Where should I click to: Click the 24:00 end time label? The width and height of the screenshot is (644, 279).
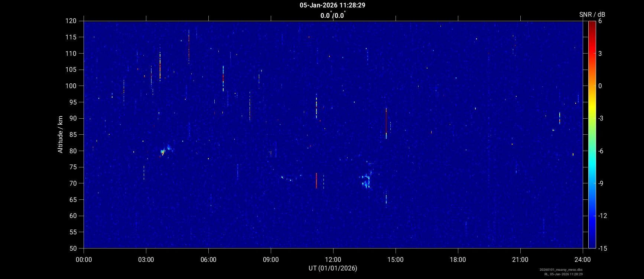pos(582,260)
